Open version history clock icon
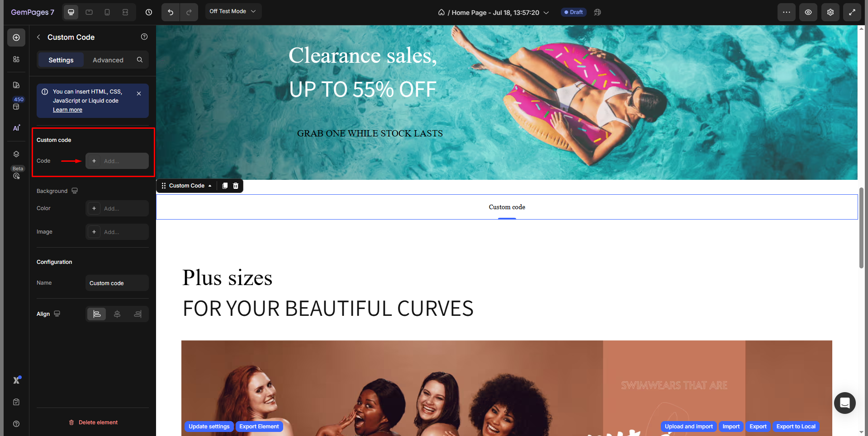Viewport: 868px width, 436px height. coord(149,12)
